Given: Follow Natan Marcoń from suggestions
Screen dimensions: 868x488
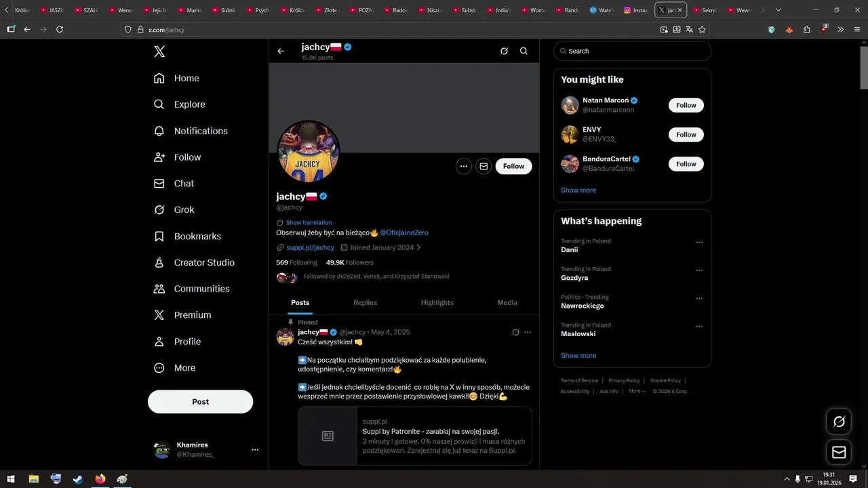Looking at the screenshot, I should tap(686, 105).
